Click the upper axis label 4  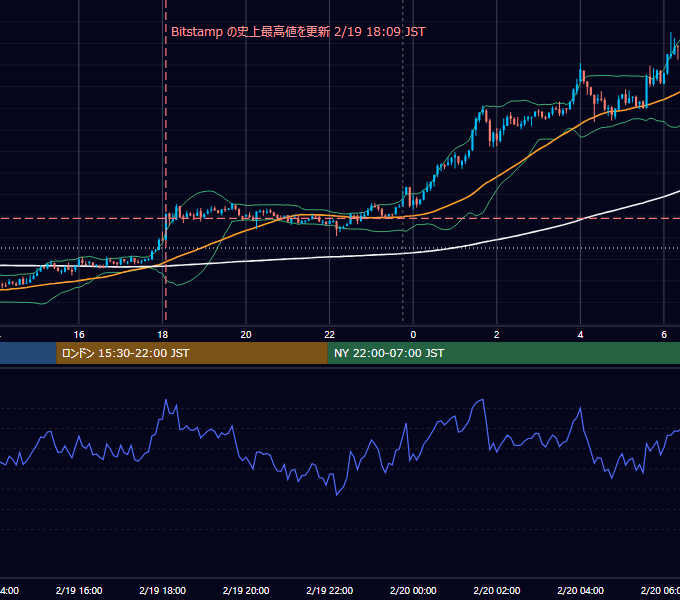pos(580,335)
